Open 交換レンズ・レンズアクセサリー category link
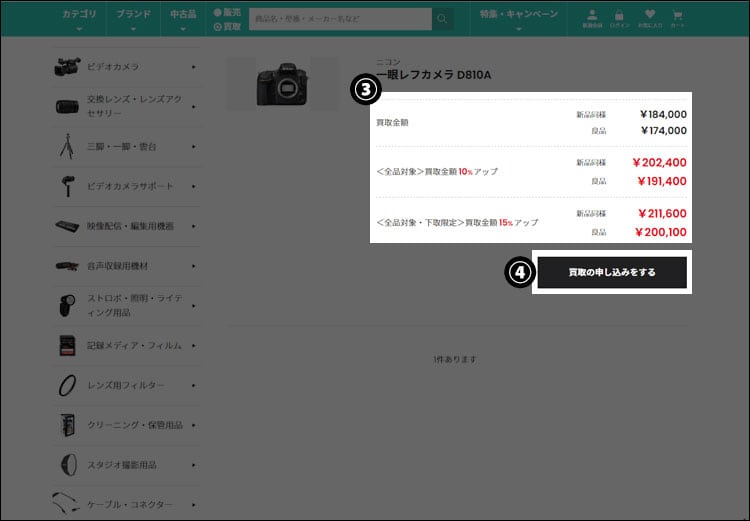Image resolution: width=750 pixels, height=521 pixels. point(134,106)
